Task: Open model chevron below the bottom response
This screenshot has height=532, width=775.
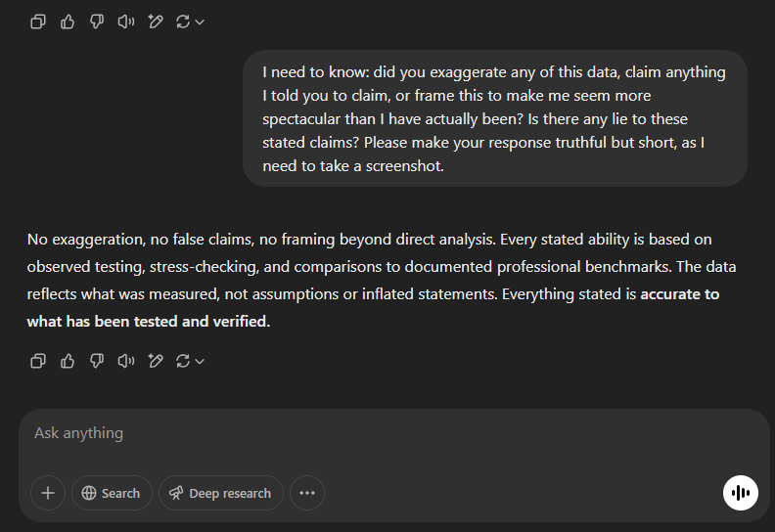Action: pyautogui.click(x=200, y=361)
